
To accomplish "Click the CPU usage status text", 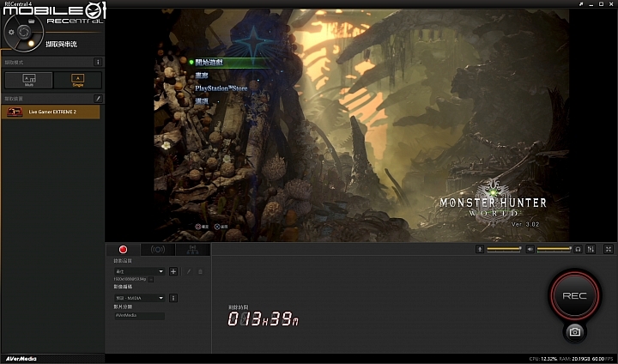I will [543, 359].
